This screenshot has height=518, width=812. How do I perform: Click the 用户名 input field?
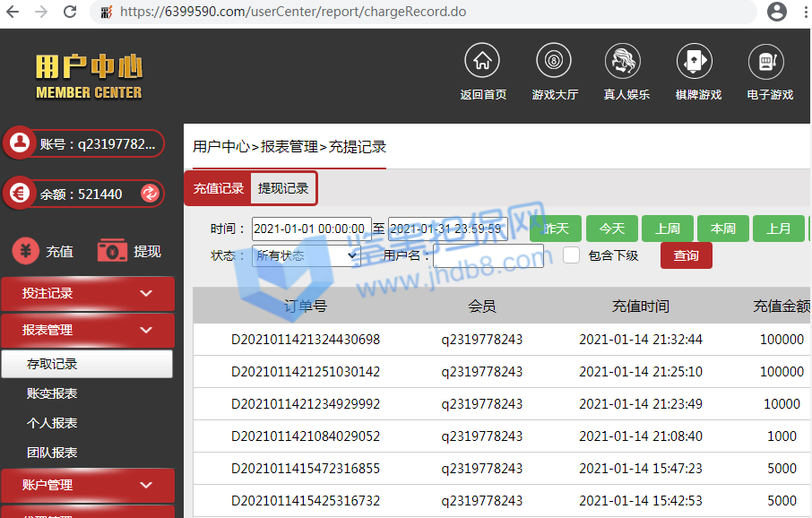pos(488,255)
